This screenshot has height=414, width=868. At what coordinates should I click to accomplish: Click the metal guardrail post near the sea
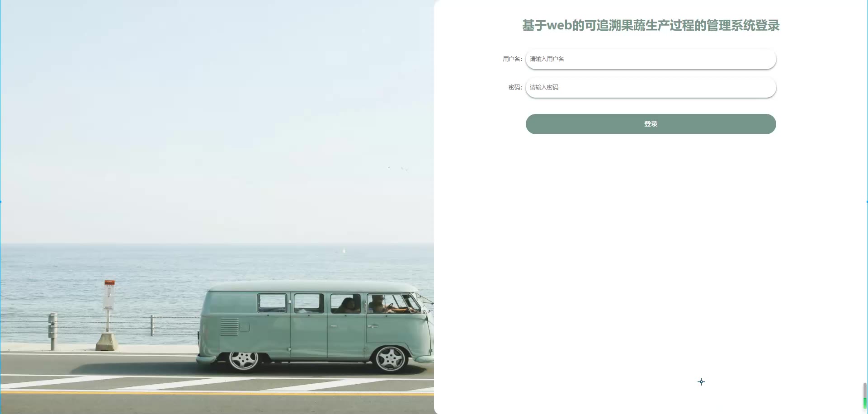click(53, 331)
